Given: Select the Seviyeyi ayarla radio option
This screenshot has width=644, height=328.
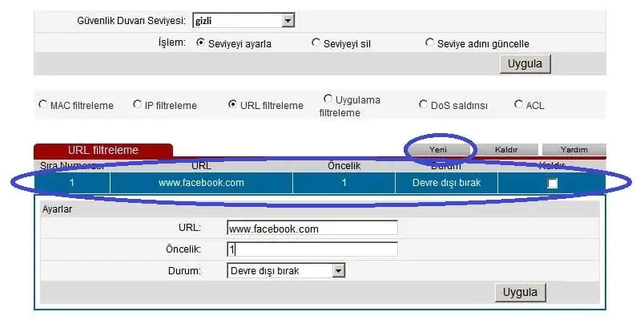Looking at the screenshot, I should pos(200,43).
